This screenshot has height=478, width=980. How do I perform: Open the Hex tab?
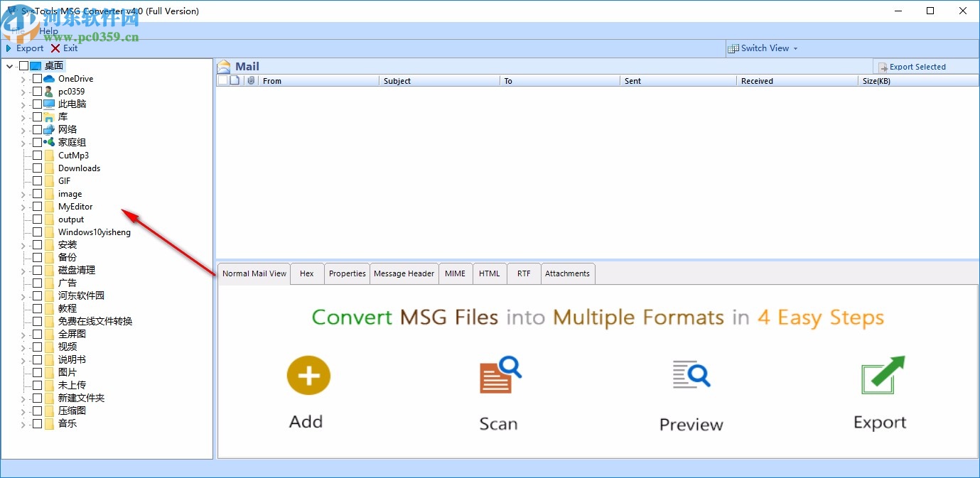click(x=306, y=273)
